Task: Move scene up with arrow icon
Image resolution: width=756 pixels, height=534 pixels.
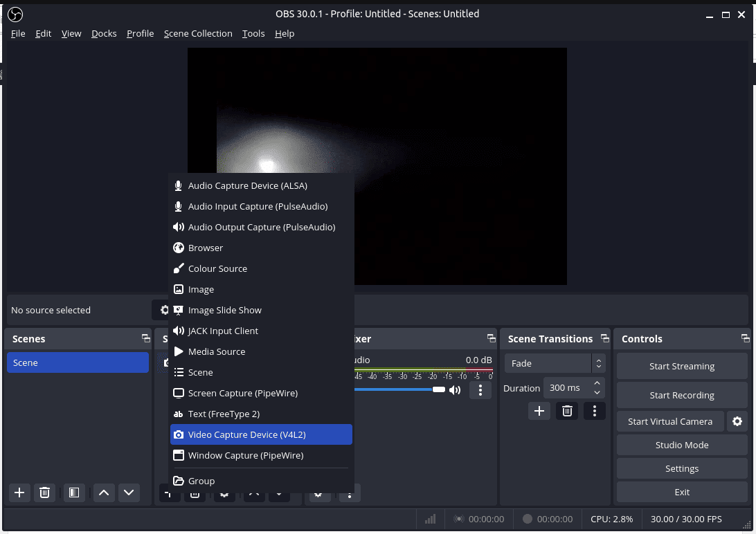Action: tap(104, 492)
